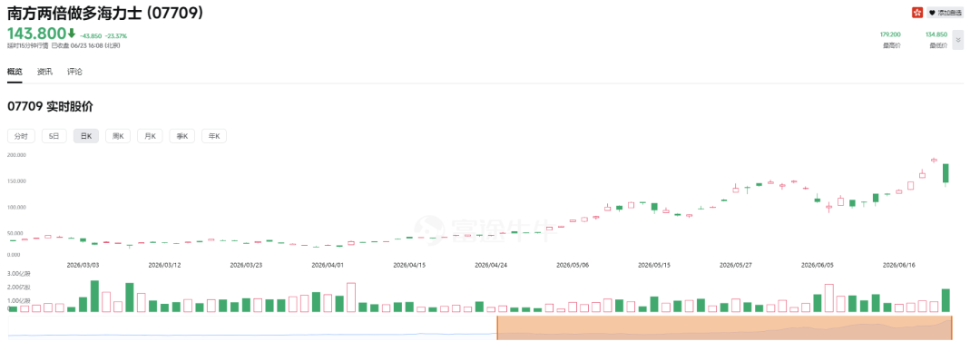Click the 2026/06/16 date label
The image size is (980, 351).
click(x=898, y=265)
